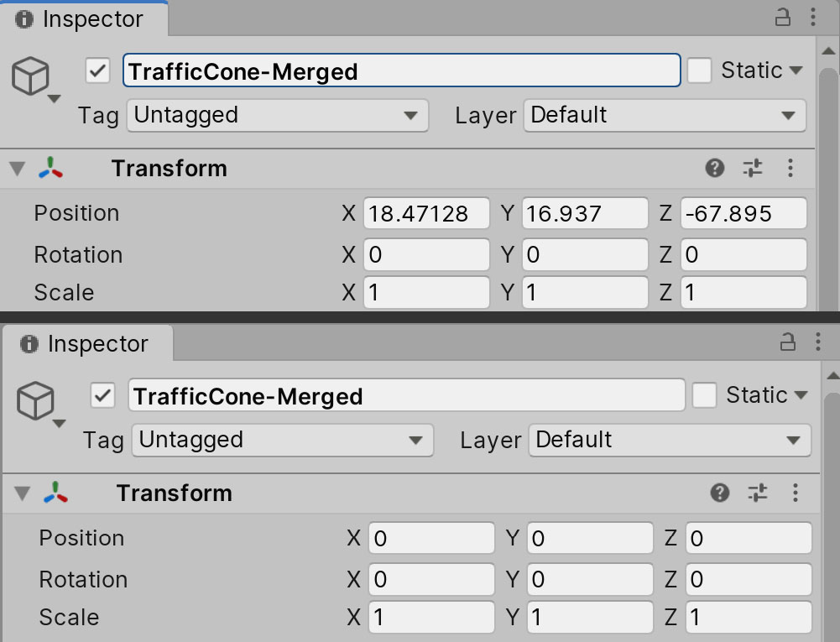Viewport: 840px width, 642px height.
Task: Select the bottom Inspector tab
Action: [86, 343]
